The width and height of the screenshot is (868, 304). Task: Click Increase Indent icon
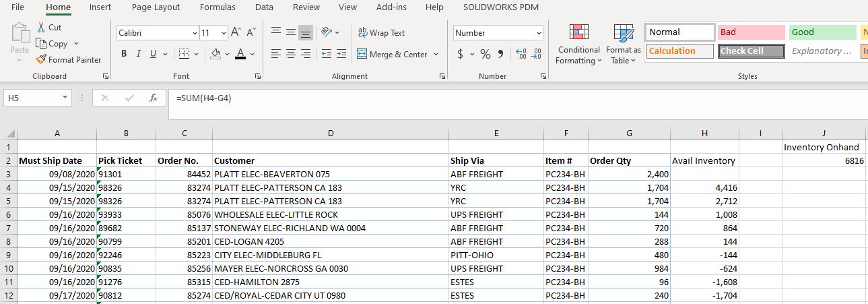point(341,54)
